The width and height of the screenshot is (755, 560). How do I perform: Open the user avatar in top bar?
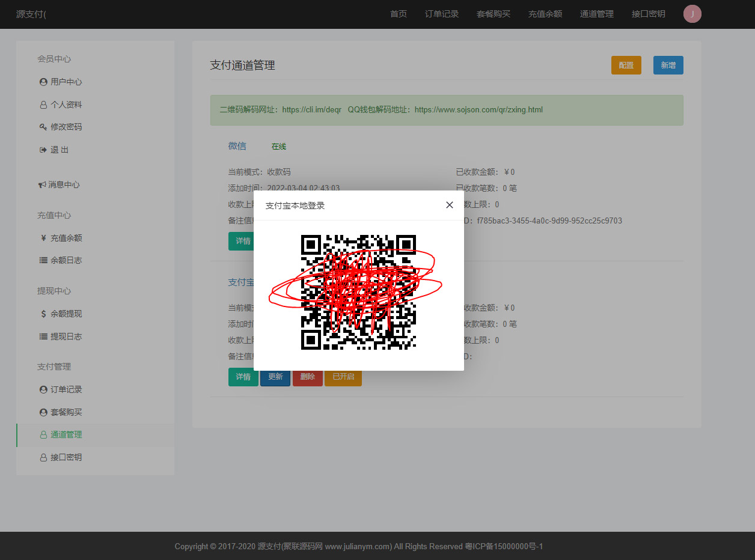692,14
